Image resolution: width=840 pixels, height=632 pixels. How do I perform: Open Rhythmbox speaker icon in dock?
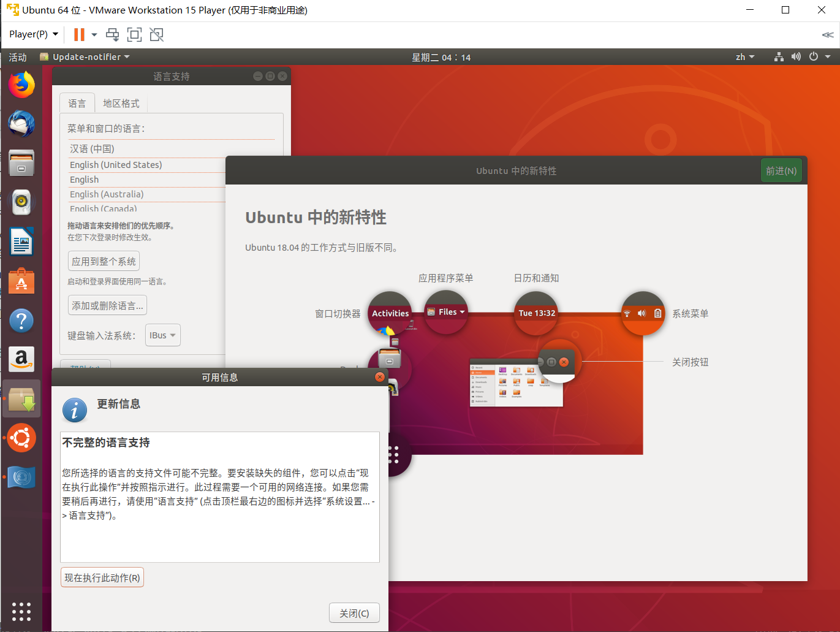click(x=21, y=202)
